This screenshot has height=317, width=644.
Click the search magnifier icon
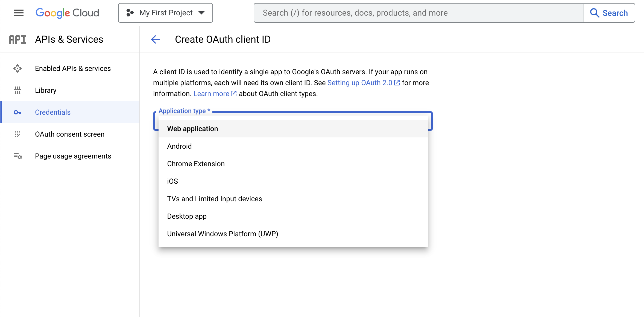click(x=594, y=13)
